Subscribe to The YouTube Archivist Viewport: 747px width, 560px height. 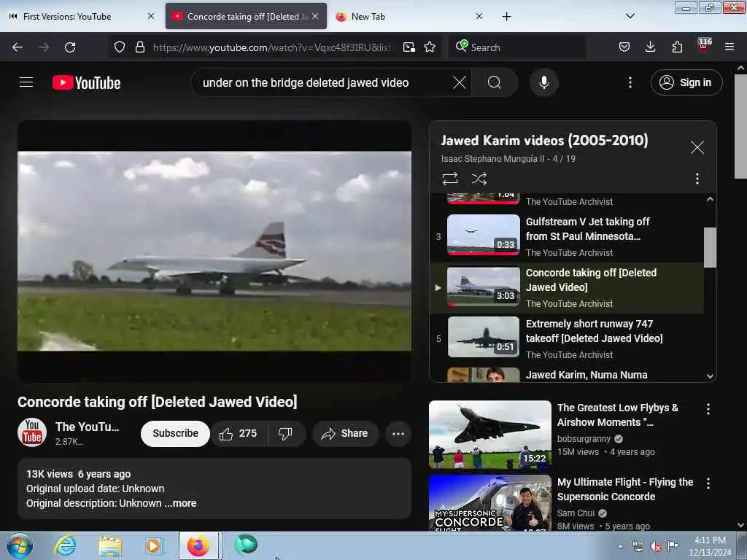[175, 433]
